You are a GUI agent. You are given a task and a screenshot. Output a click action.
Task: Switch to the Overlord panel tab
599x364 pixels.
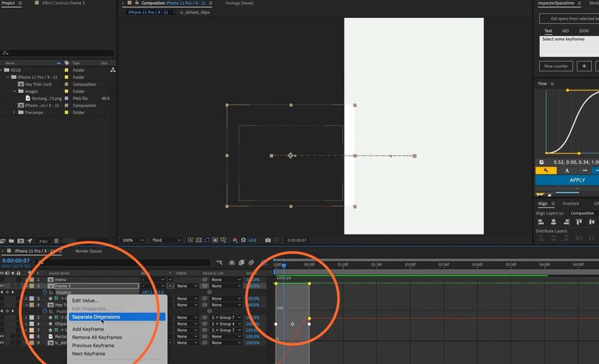point(570,203)
